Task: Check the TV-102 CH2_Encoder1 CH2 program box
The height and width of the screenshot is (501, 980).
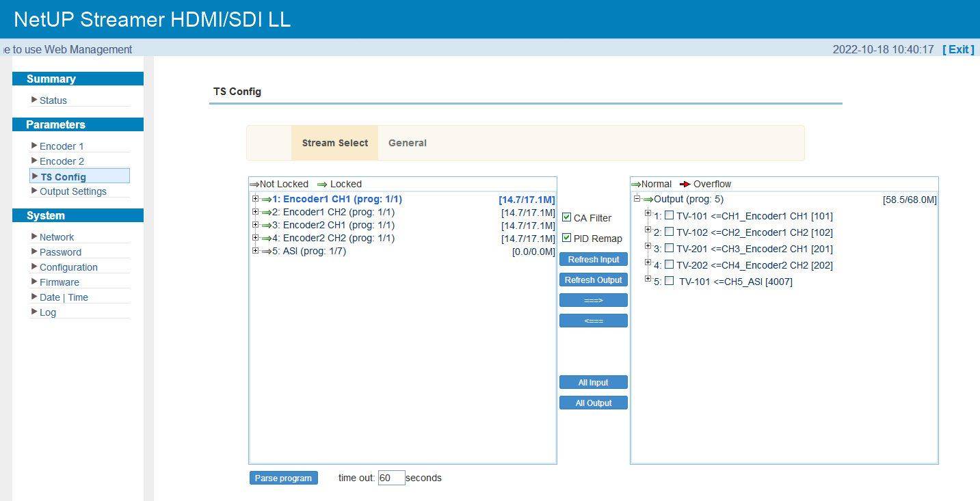Action: pos(670,232)
